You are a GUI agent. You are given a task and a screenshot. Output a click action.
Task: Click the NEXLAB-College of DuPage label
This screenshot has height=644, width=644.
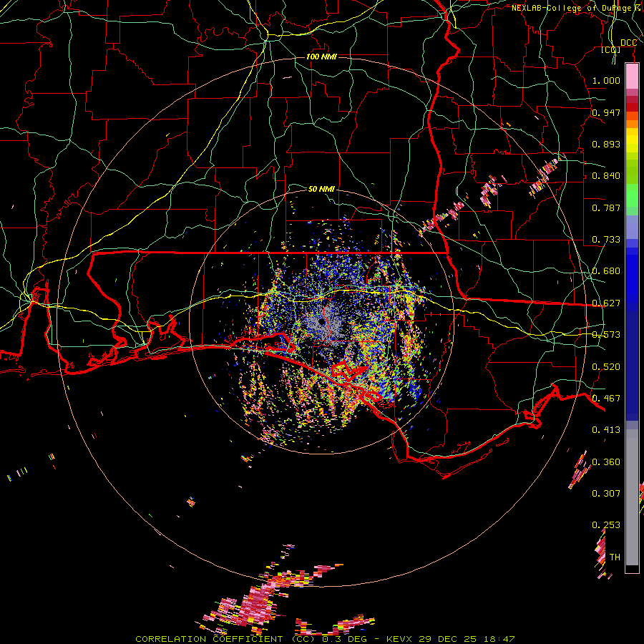[x=575, y=8]
